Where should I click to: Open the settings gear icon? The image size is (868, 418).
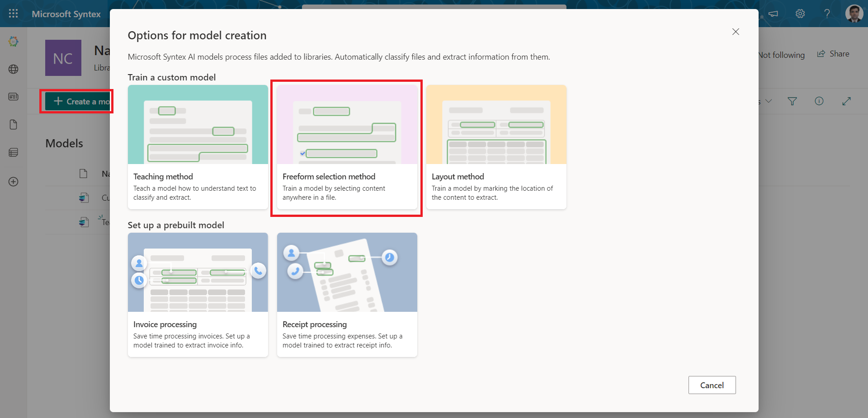click(800, 14)
